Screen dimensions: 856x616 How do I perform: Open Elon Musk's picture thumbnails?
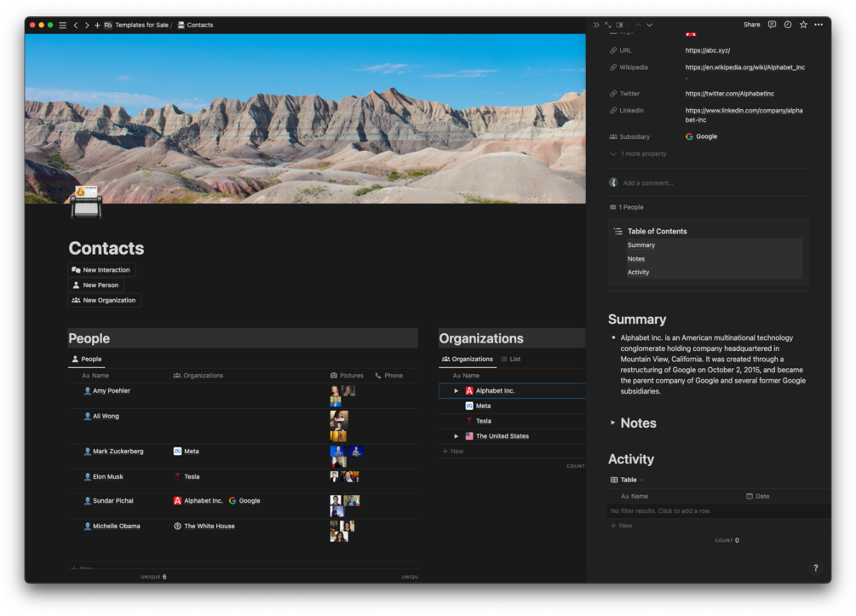pos(344,477)
